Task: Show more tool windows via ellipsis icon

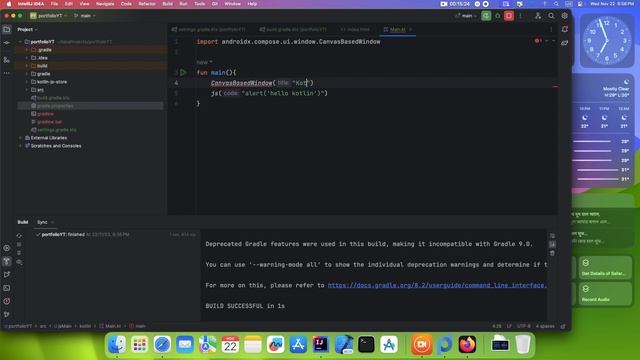Action: (x=7, y=73)
